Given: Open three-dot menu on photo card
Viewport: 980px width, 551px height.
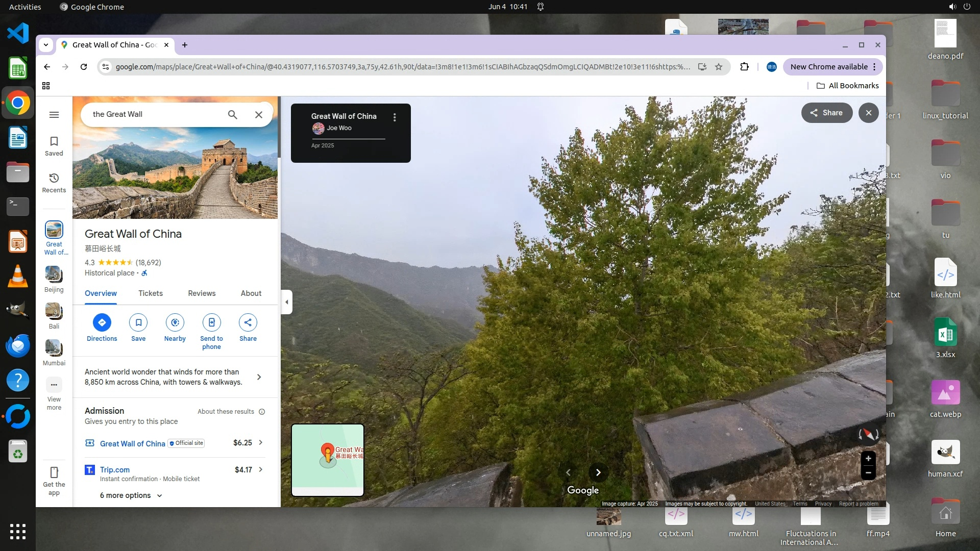Looking at the screenshot, I should [395, 117].
